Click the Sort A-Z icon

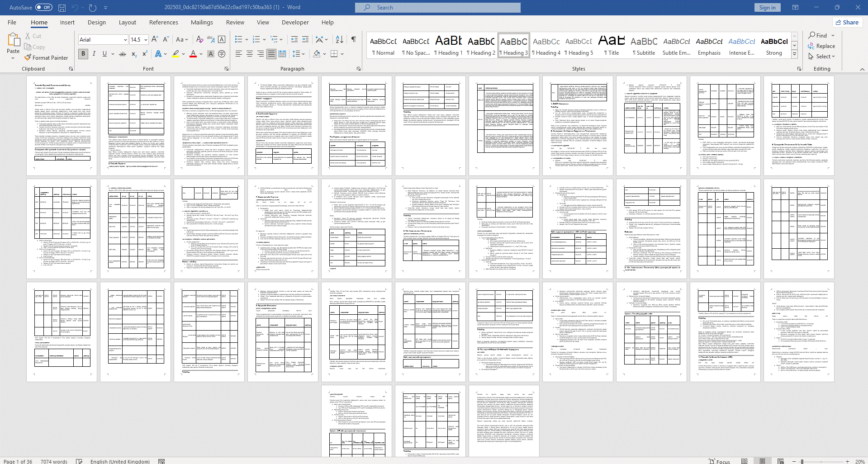pos(340,40)
